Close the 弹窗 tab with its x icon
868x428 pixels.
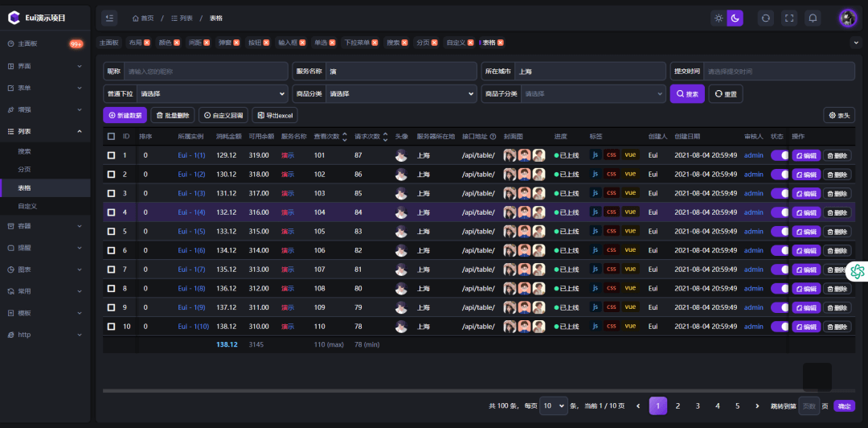click(x=236, y=43)
